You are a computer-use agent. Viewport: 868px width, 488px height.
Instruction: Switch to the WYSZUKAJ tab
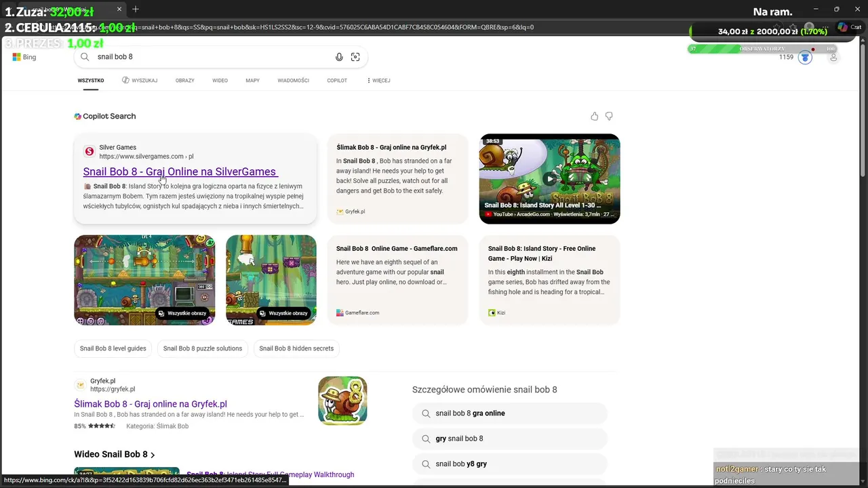(140, 81)
